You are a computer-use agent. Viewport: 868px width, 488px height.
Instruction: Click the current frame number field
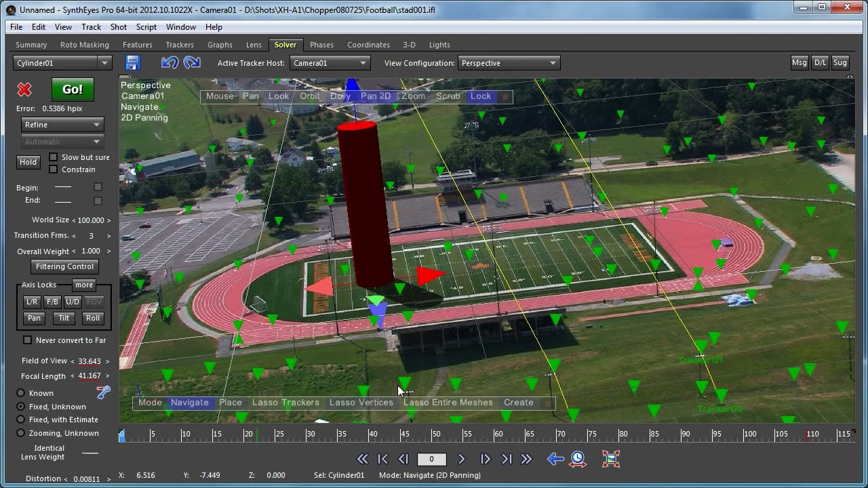pos(431,459)
